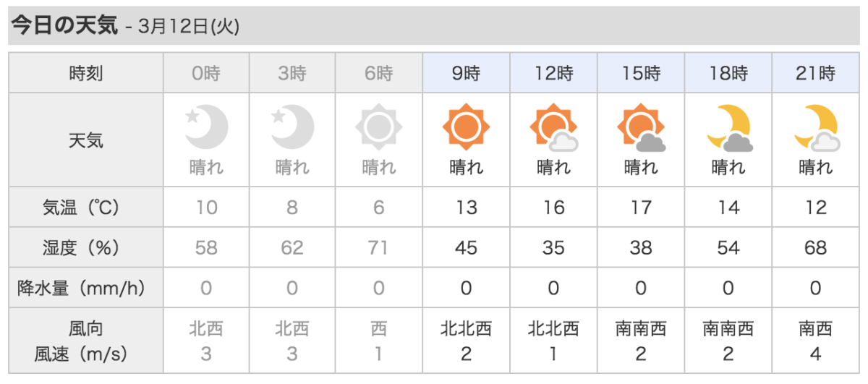Select the 9時 column header
This screenshot has height=384, width=868.
467,73
